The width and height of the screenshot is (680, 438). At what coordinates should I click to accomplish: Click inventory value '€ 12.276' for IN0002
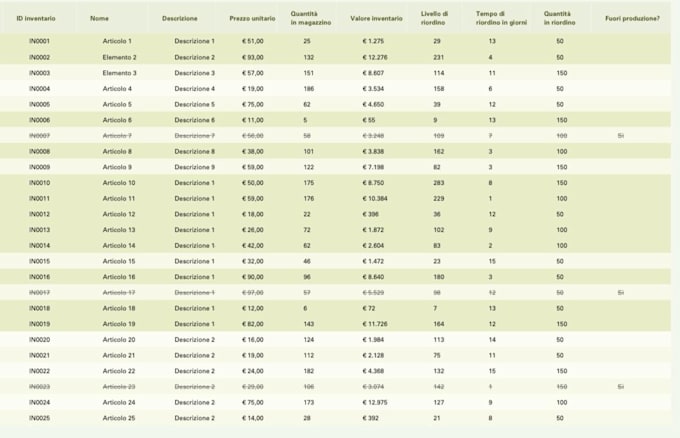point(375,57)
